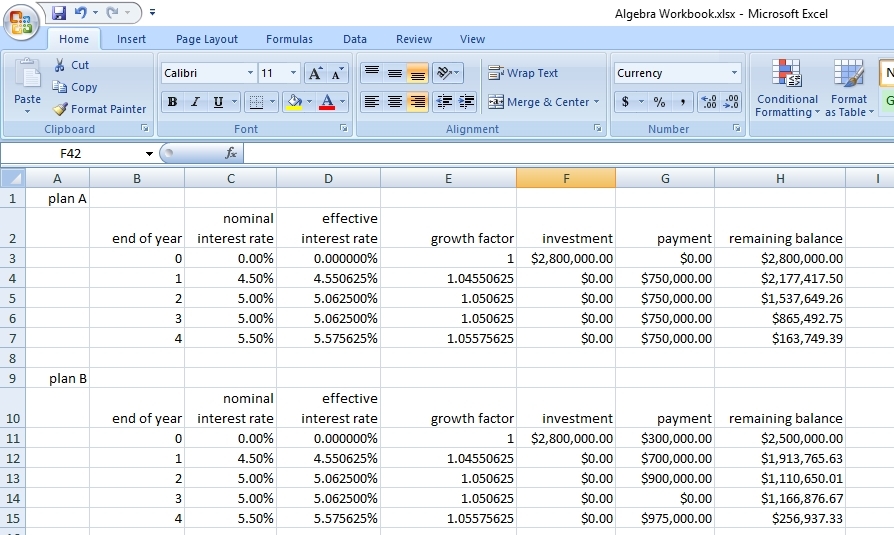
Task: Top align cell contents
Action: click(372, 72)
